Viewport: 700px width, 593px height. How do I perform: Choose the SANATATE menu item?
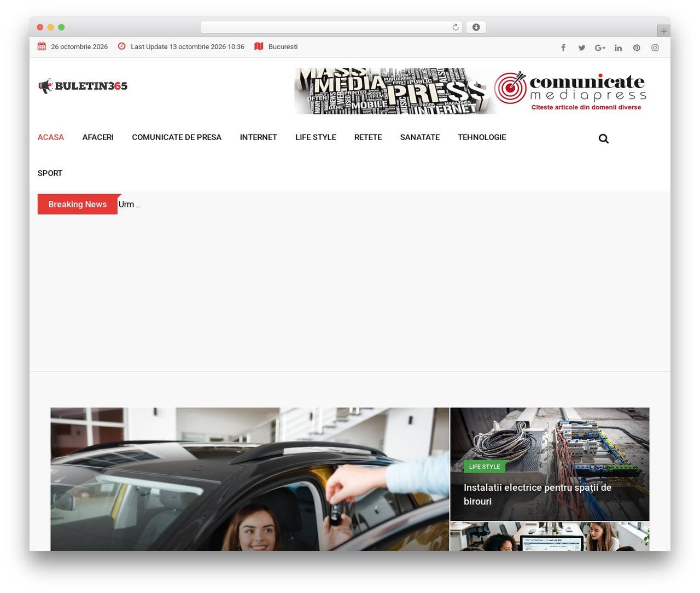(x=420, y=137)
